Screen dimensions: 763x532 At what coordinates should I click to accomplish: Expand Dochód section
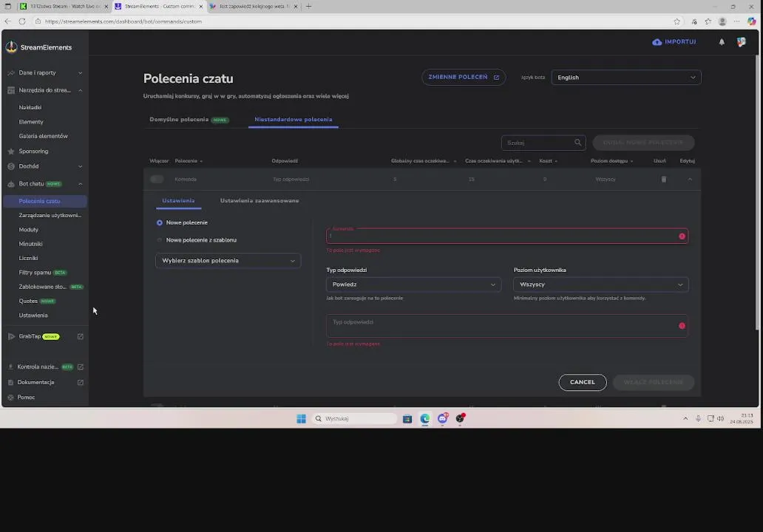click(81, 166)
